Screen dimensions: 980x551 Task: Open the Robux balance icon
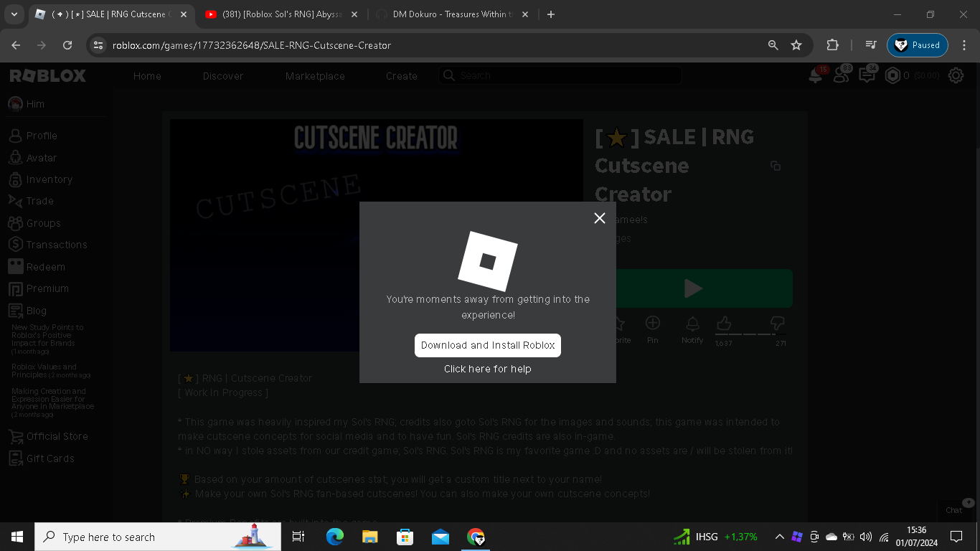(x=892, y=75)
